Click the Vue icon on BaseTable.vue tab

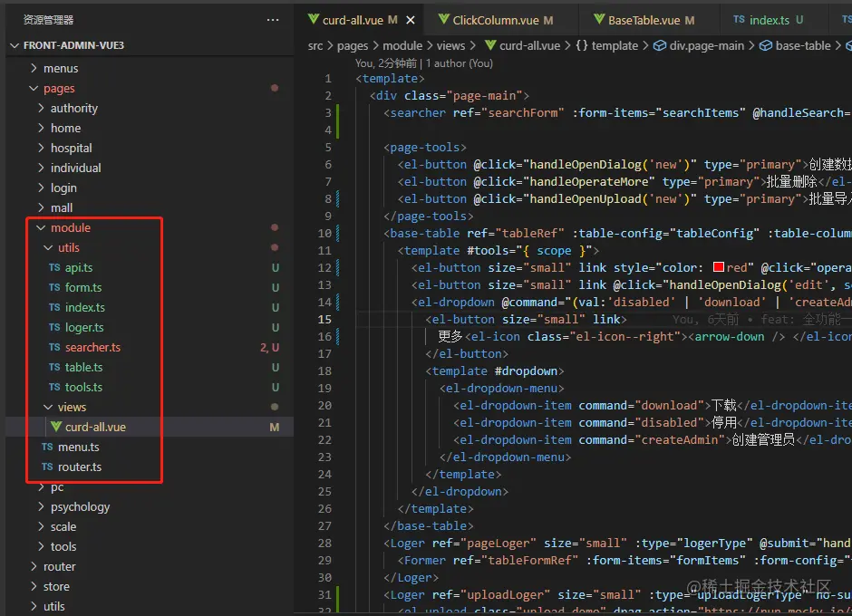(x=599, y=20)
